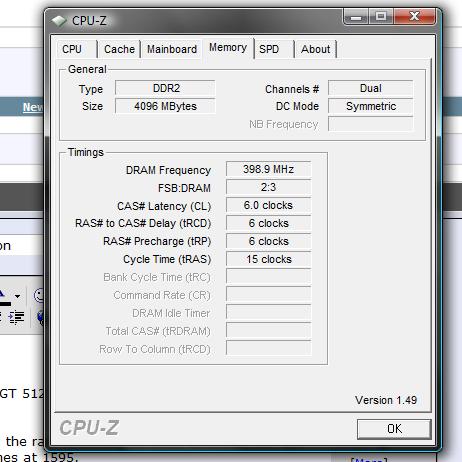Click the empty NB Frequency field
This screenshot has height=462, width=462.
[371, 124]
